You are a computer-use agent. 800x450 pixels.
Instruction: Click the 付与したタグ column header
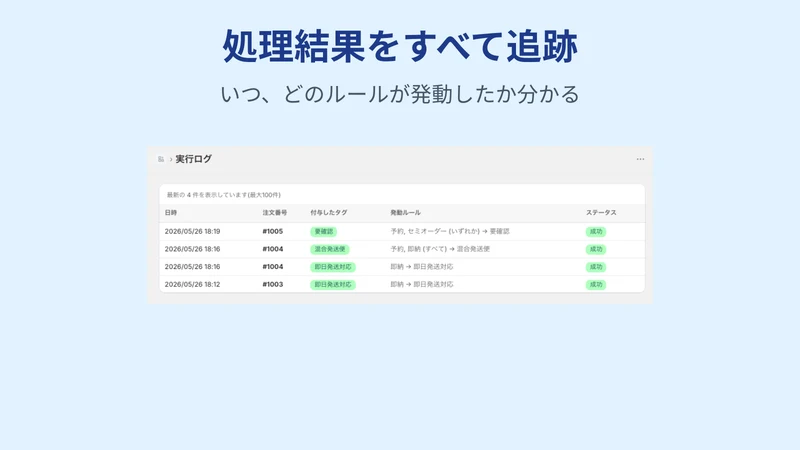(x=329, y=213)
